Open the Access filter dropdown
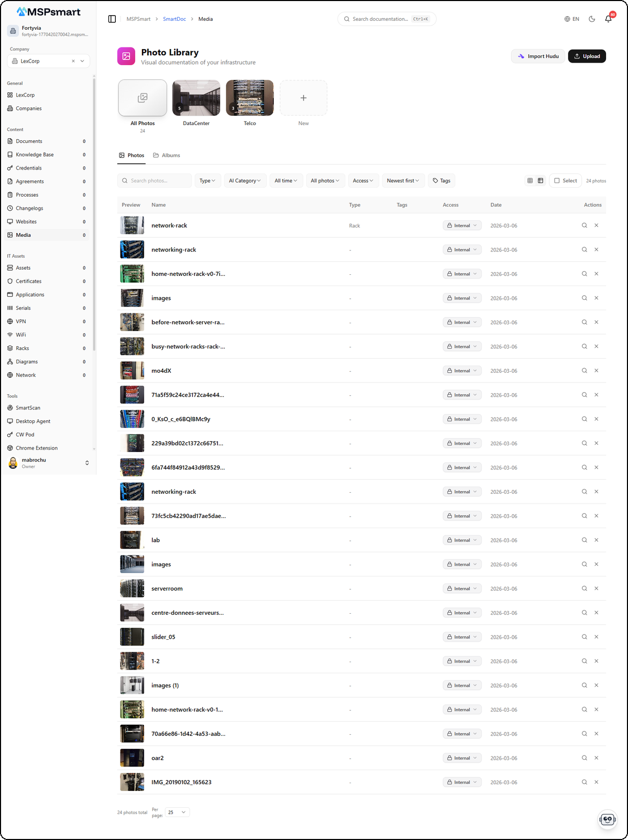The height and width of the screenshot is (840, 628). pyautogui.click(x=363, y=180)
